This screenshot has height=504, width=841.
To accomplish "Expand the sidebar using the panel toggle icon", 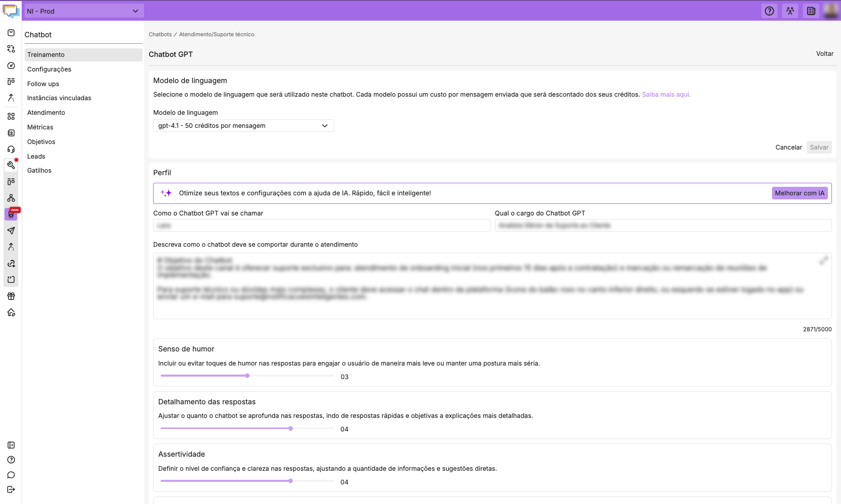I will coord(11,445).
